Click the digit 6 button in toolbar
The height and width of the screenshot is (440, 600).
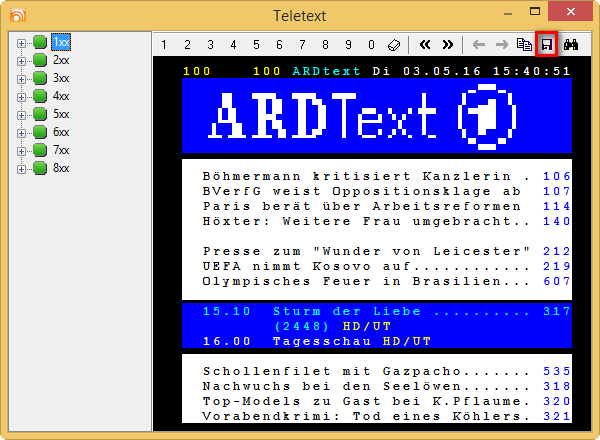[x=279, y=45]
